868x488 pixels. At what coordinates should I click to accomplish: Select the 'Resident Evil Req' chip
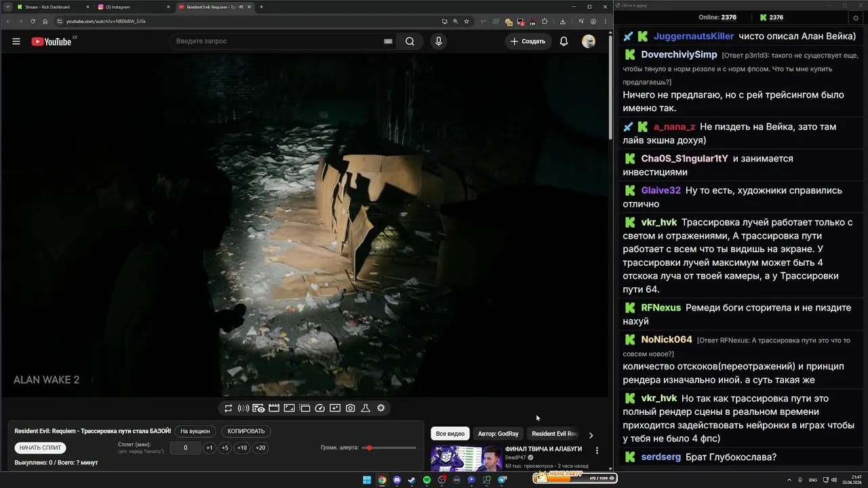555,434
